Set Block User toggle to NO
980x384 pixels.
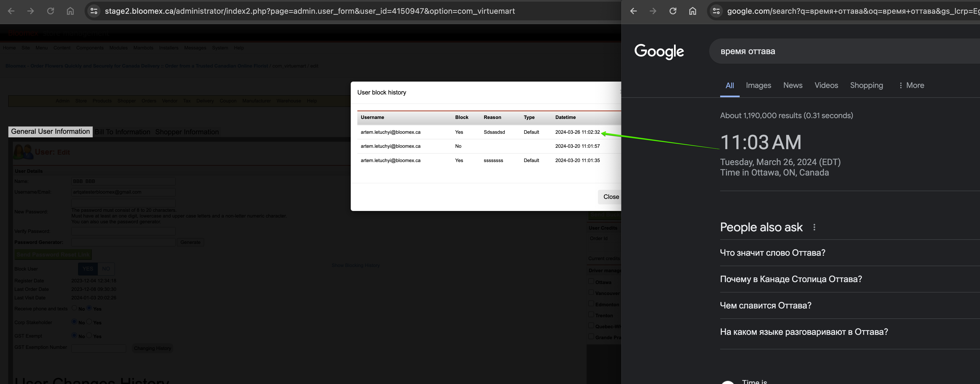point(106,269)
